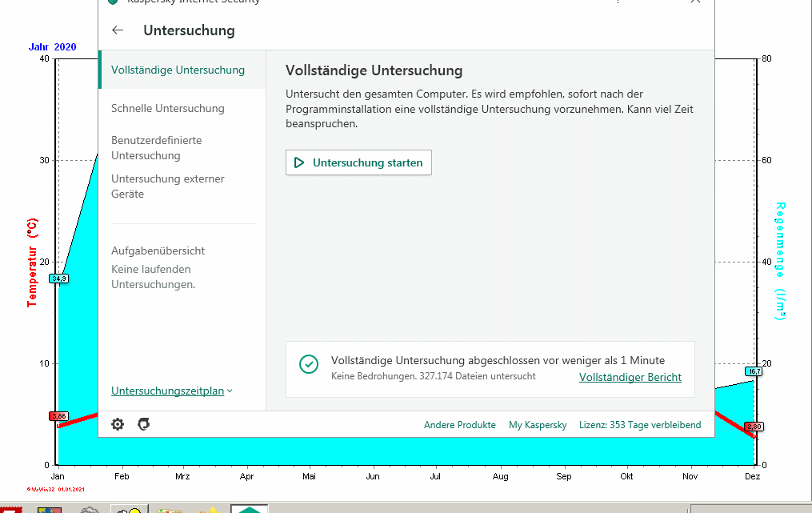Click the 'Mai' month label on chart
Viewport: 812px width, 513px height.
pos(309,476)
